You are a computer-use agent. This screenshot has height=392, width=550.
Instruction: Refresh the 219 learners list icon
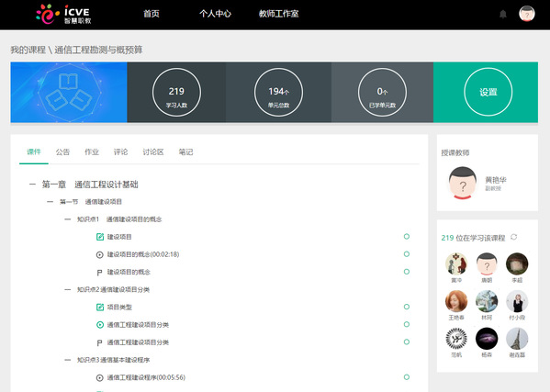coord(514,237)
